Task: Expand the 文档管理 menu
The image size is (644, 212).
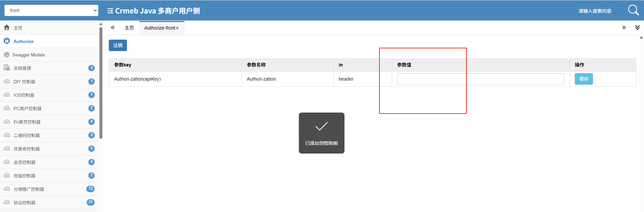Action: click(x=49, y=68)
